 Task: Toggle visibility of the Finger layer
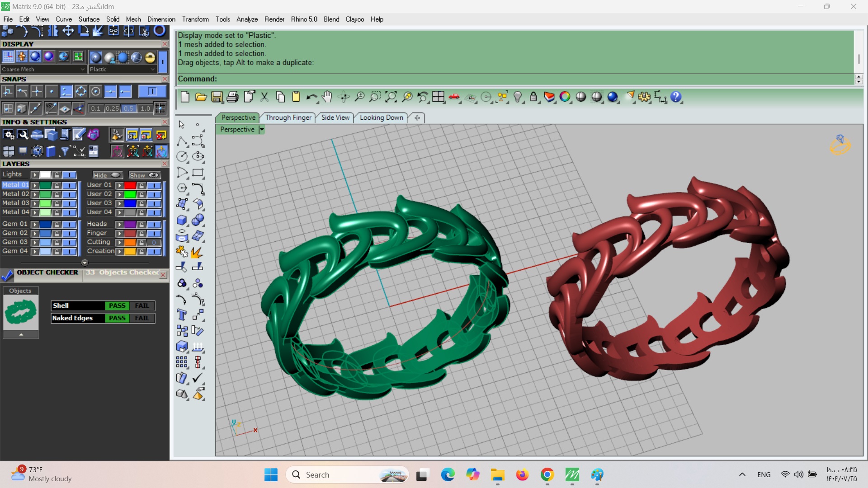[154, 233]
